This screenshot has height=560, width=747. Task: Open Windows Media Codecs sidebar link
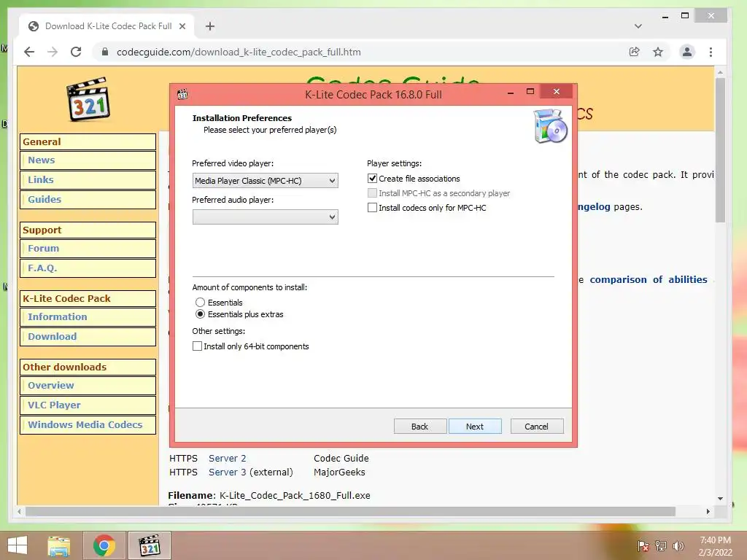click(x=85, y=425)
